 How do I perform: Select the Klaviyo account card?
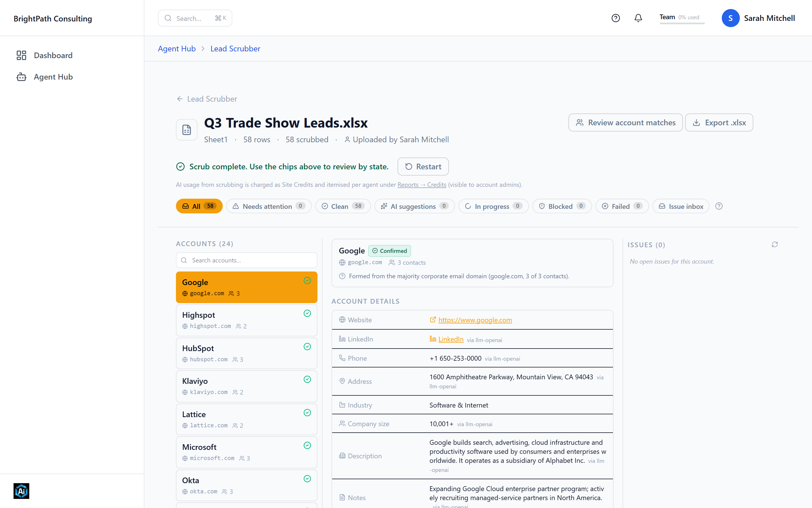tap(247, 386)
